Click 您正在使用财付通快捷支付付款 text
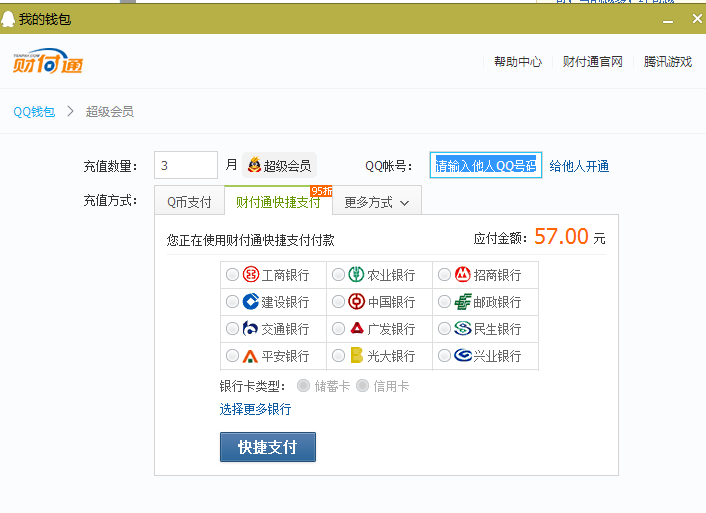The image size is (706, 513). [x=250, y=240]
